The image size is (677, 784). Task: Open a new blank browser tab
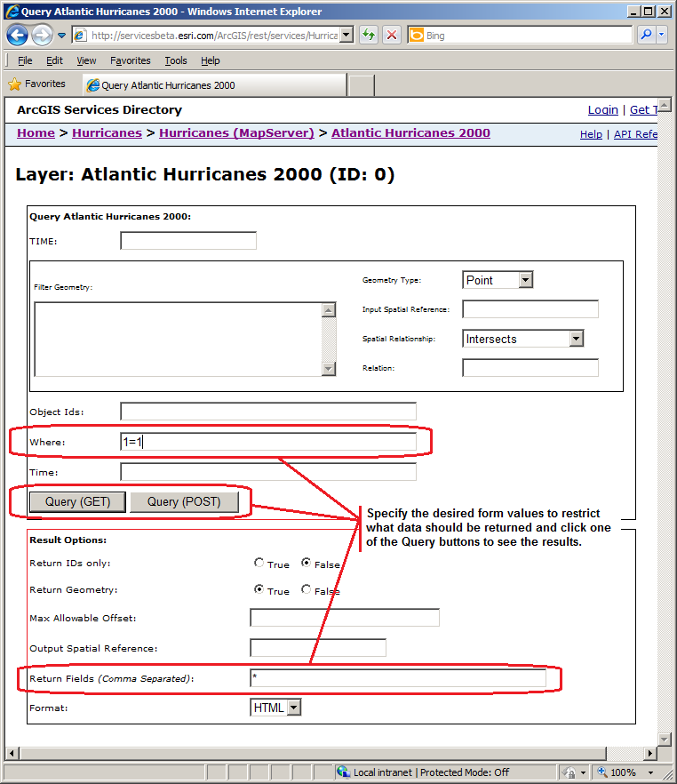click(x=362, y=85)
